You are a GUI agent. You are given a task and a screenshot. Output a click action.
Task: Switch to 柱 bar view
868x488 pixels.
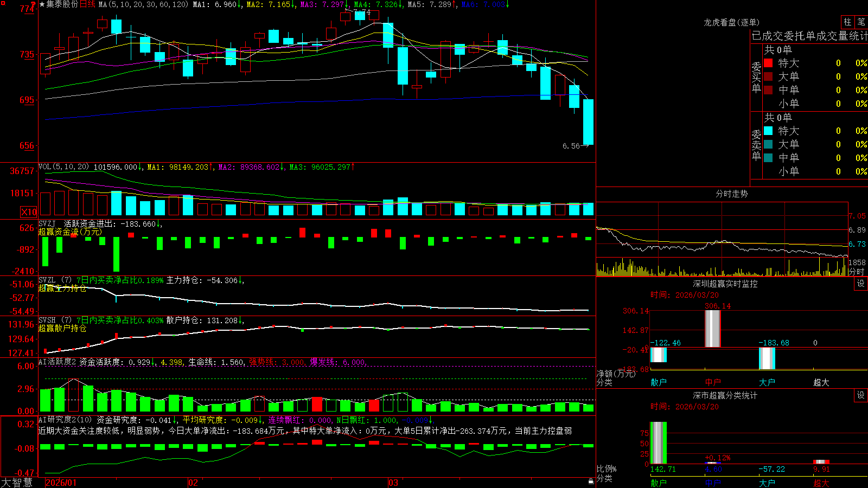847,22
